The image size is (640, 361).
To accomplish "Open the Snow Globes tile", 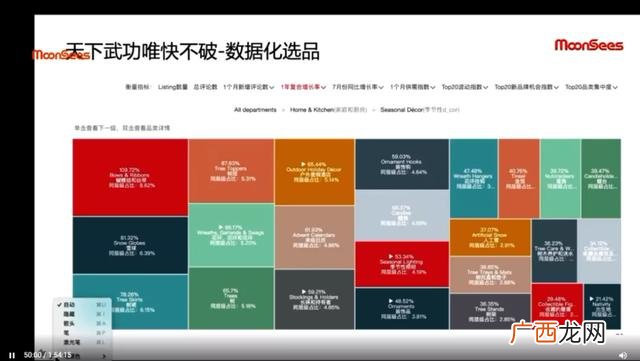I will 130,245.
